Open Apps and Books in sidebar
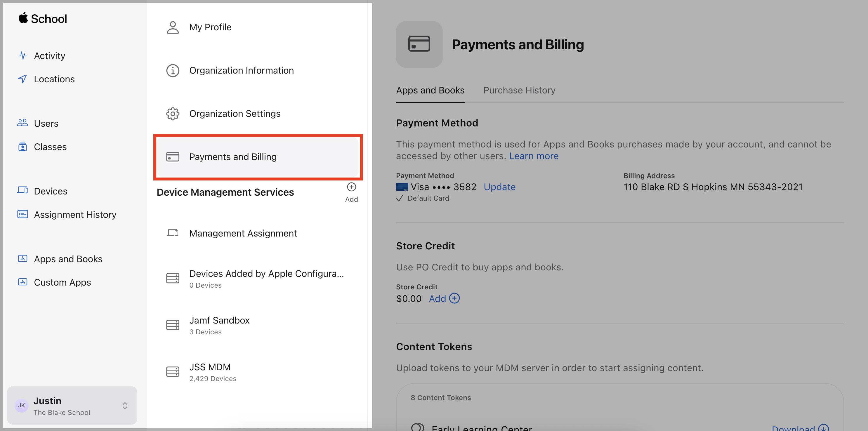This screenshot has width=868, height=431. [x=68, y=259]
